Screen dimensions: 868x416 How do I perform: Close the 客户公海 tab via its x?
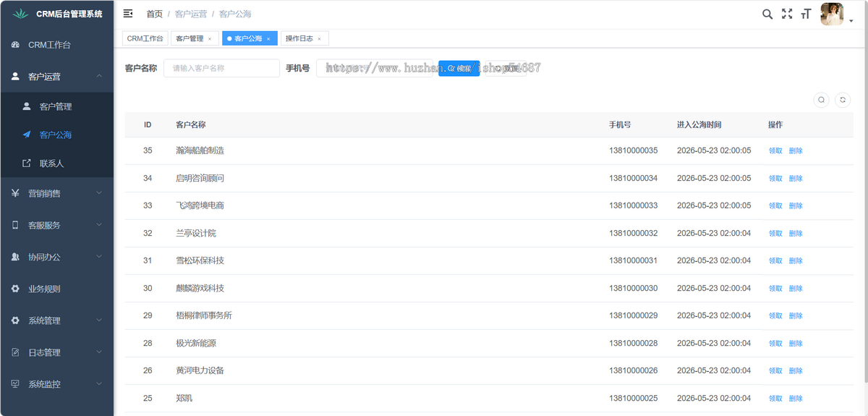click(268, 39)
